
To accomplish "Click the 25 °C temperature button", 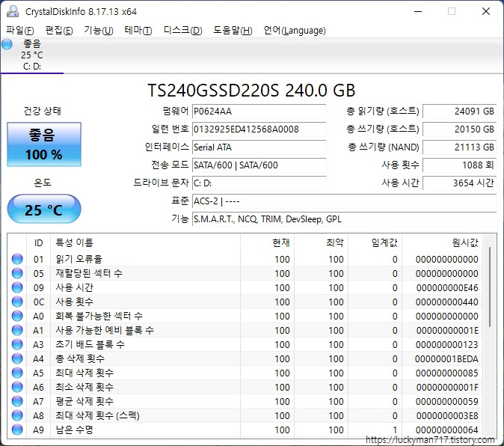I will (x=44, y=209).
